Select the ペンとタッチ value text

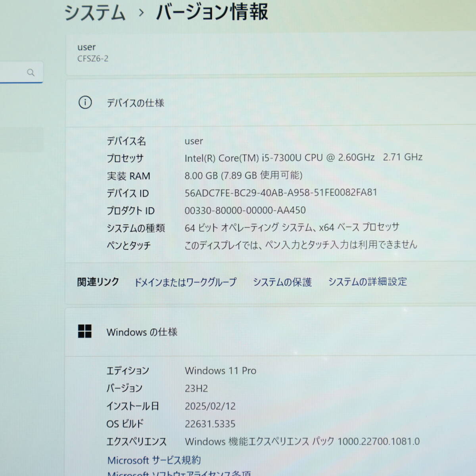301,245
